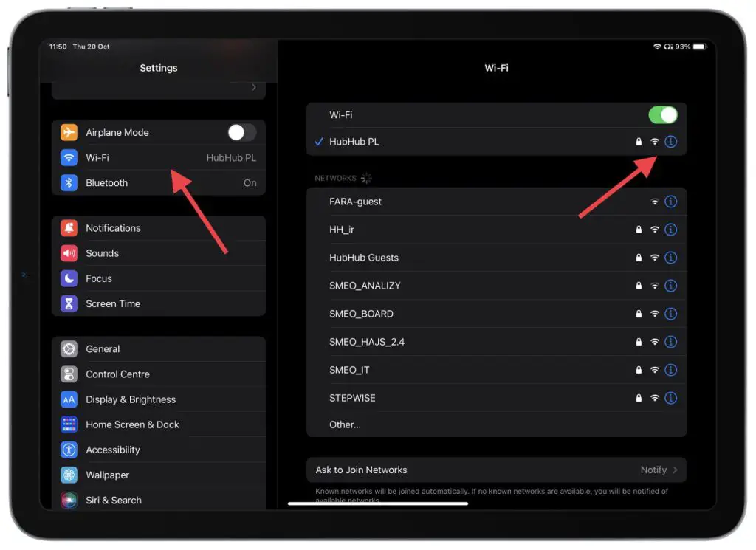Open info for SMEO_IT network

(670, 370)
